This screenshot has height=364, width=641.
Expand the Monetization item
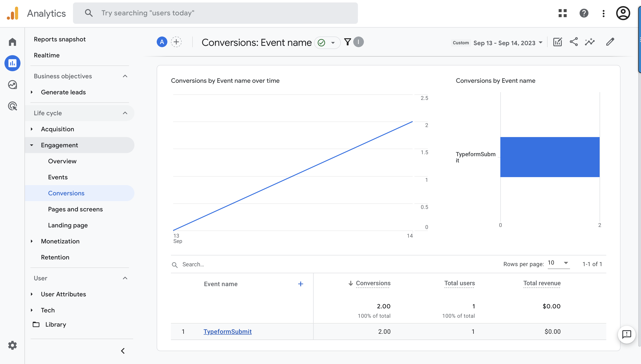pyautogui.click(x=32, y=241)
